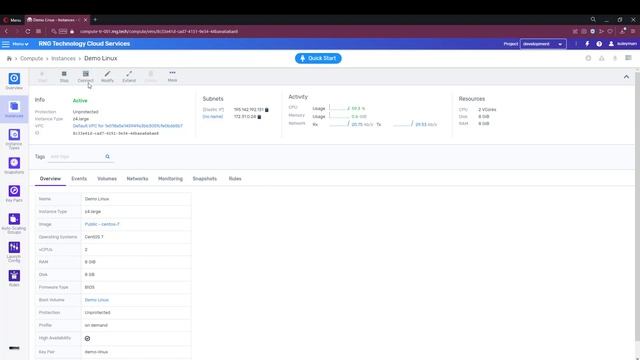Open the Default VPC link
640x360 pixels.
click(x=128, y=126)
